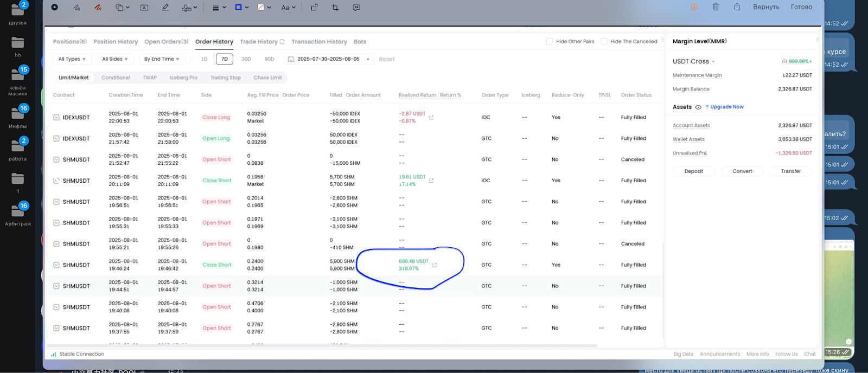Click the Rotate image icon
868x373 pixels.
(x=314, y=8)
